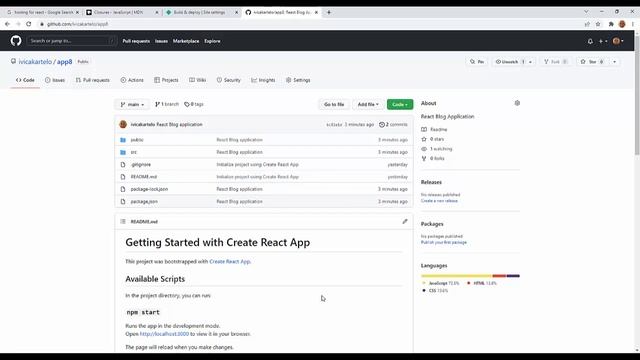Click the JavaScript language bar segment

click(456, 276)
